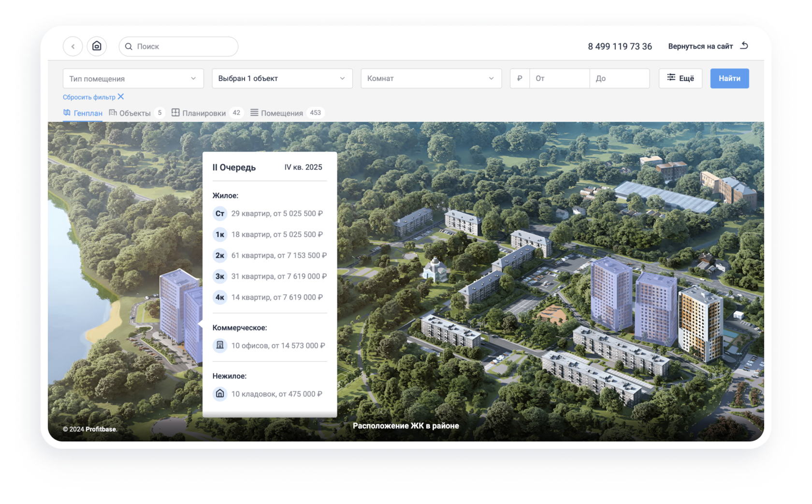Viewport: 812px width, 504px height.
Task: Click the orange-and-white high-rise tower
Action: coord(700,325)
